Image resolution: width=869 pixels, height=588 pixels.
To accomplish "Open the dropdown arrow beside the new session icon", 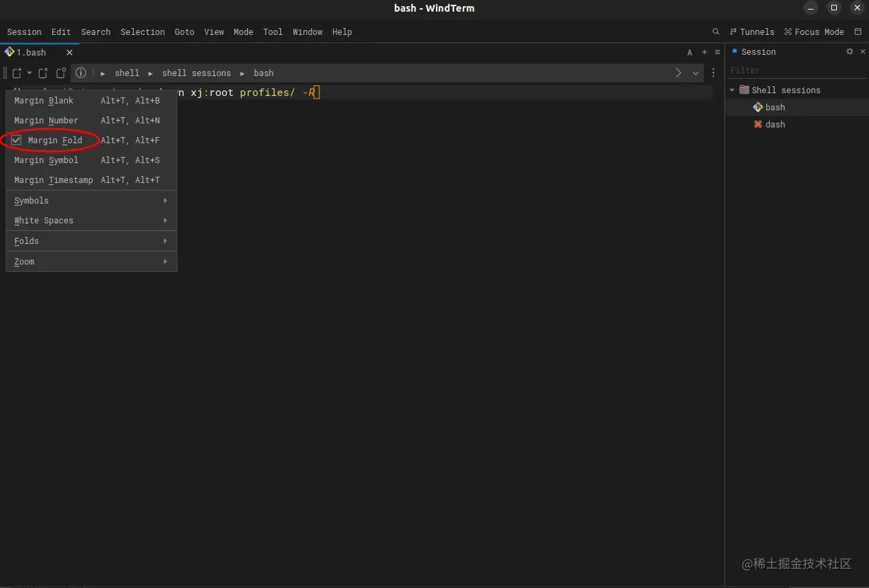I will (x=29, y=73).
